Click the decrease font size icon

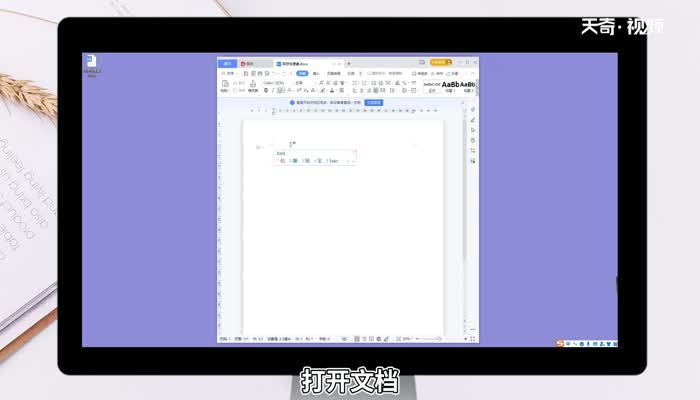click(x=329, y=83)
